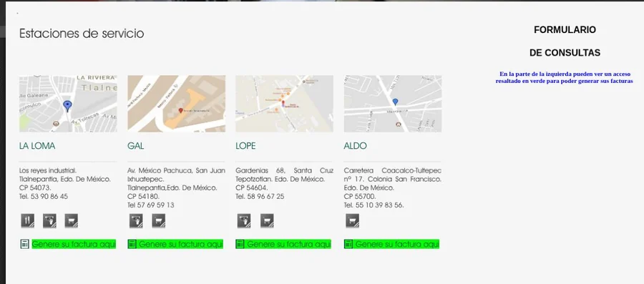The image size is (644, 284).
Task: Select the LOPE station name heading
Action: pos(245,146)
